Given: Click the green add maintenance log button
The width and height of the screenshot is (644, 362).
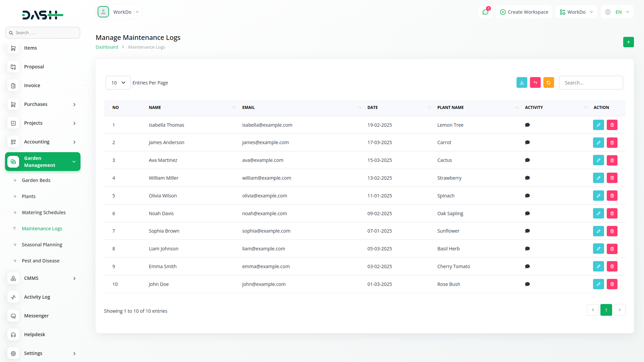Looking at the screenshot, I should (x=628, y=42).
